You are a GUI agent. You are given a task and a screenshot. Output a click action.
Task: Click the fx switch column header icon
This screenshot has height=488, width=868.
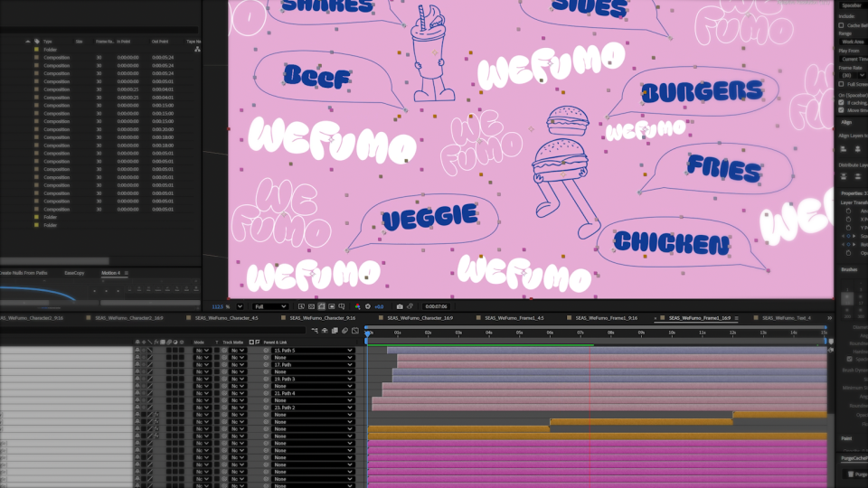[155, 343]
